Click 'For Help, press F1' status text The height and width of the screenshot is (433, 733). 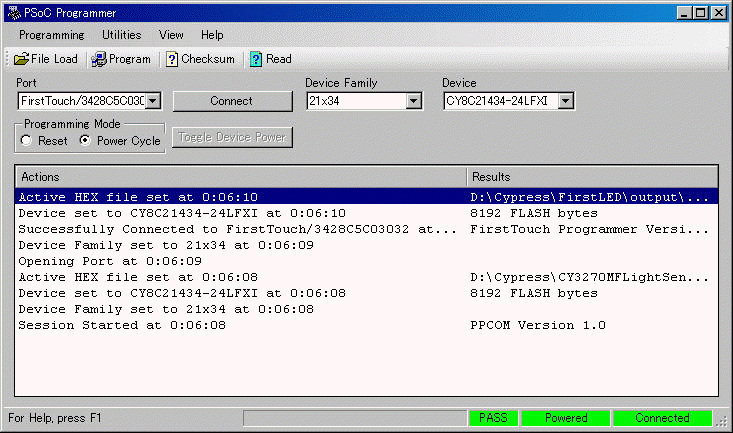55,418
